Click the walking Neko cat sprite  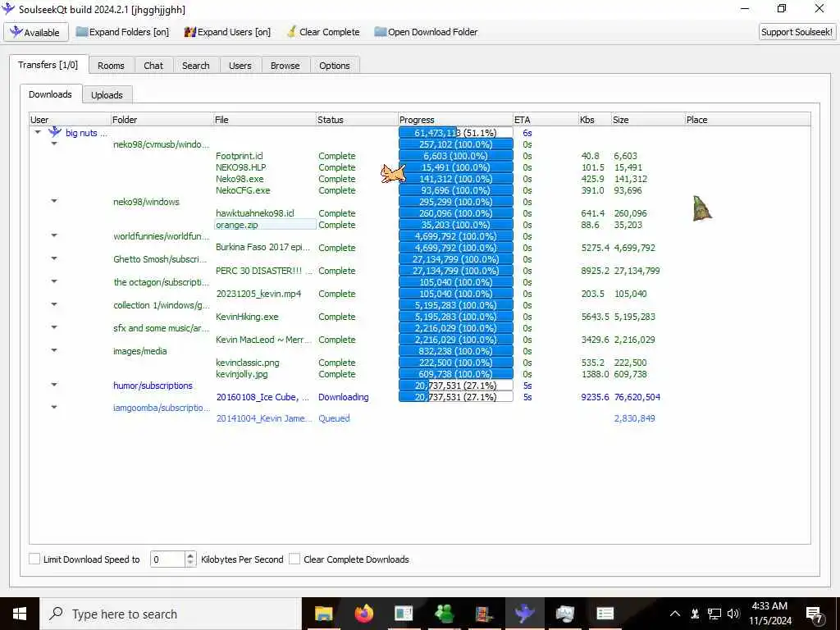(393, 173)
